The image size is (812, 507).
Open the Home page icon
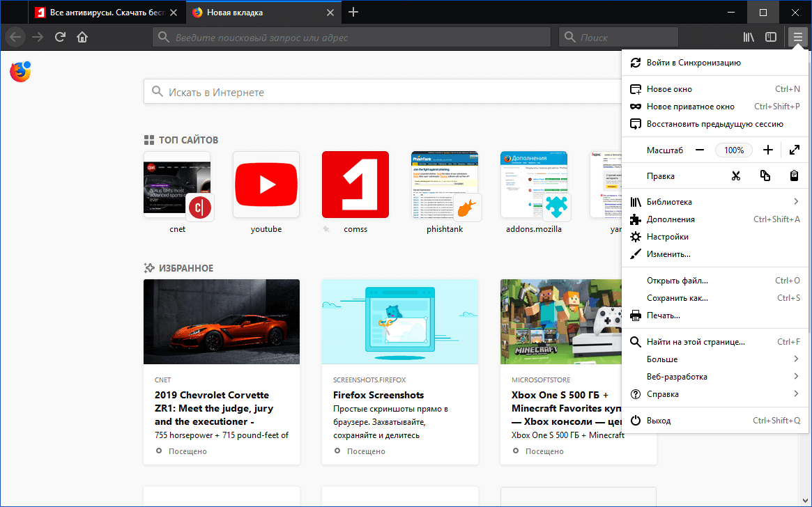pos(82,36)
